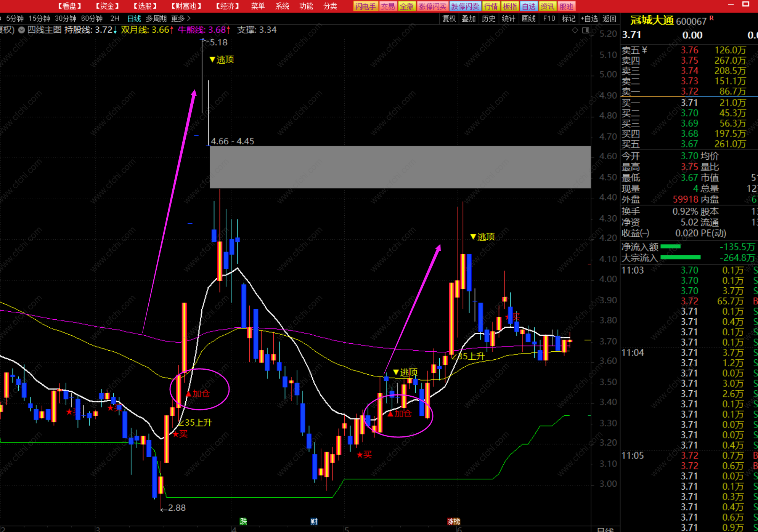The height and width of the screenshot is (532, 758).
Task: Open the 四线主图 indicator dropdown arrow
Action: point(22,30)
